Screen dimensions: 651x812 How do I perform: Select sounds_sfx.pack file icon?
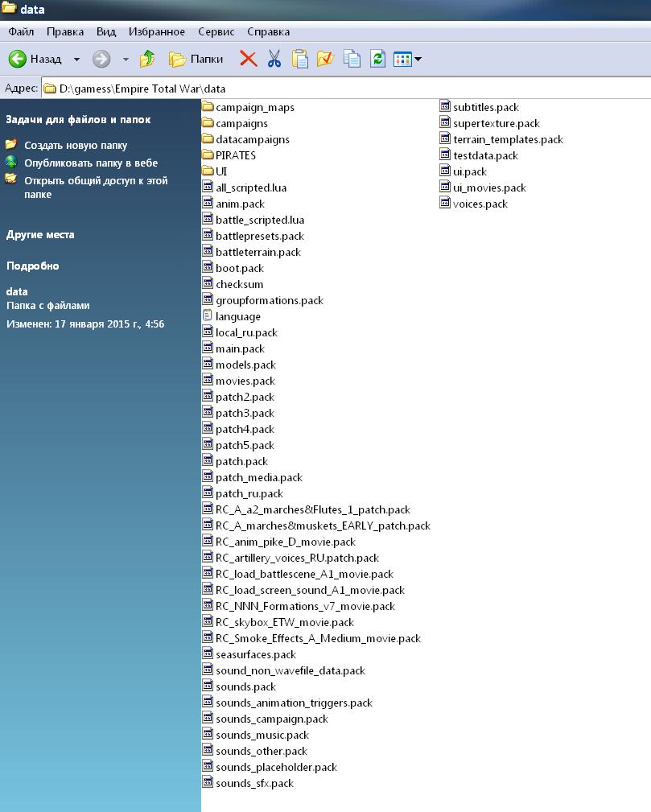pos(208,782)
